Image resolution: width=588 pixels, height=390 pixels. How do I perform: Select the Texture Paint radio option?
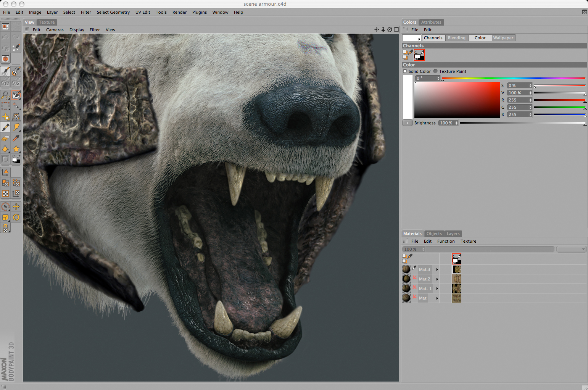tap(435, 71)
